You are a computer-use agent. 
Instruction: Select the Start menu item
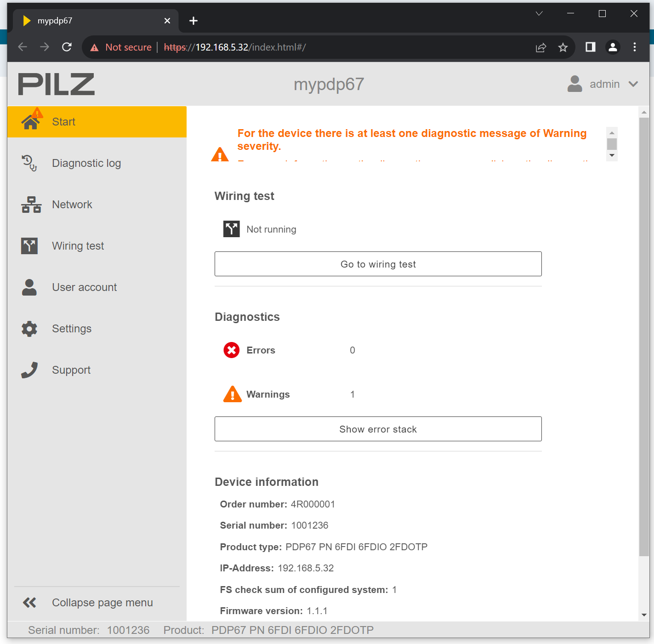click(x=97, y=122)
